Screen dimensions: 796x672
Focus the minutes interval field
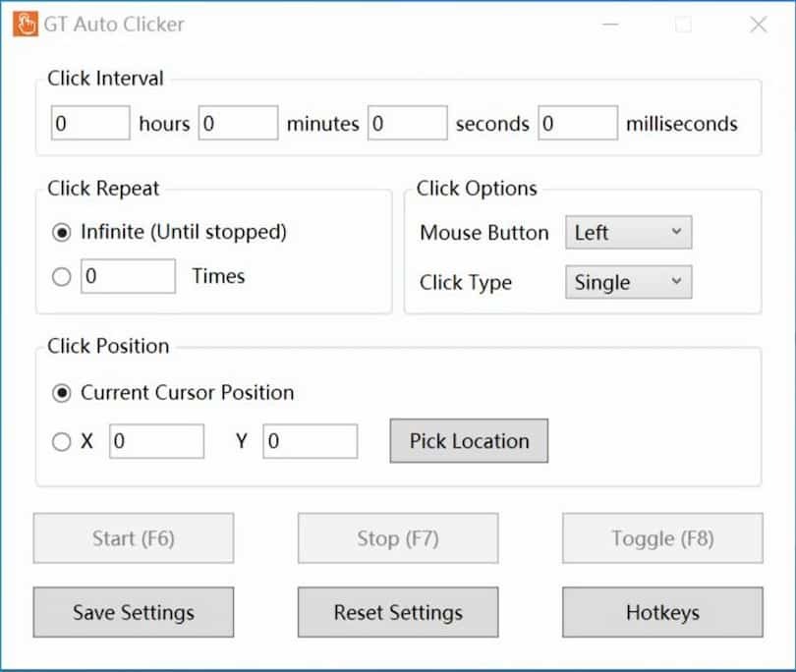point(238,123)
